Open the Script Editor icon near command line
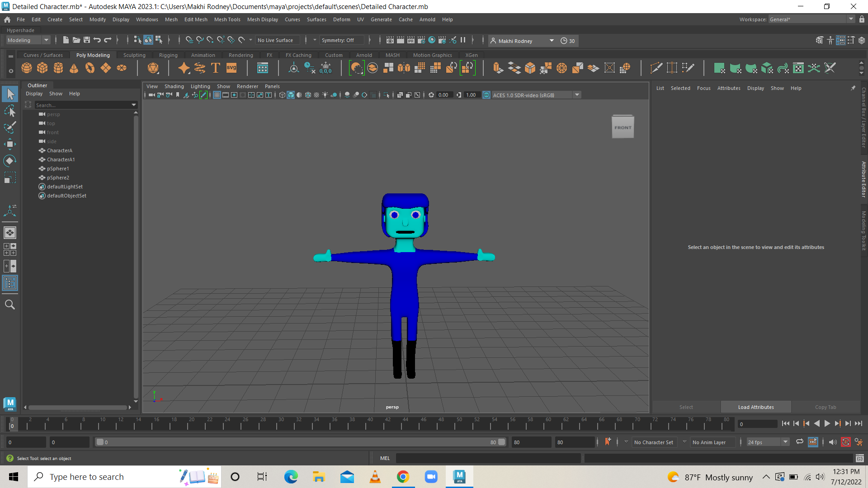868x488 pixels. tap(859, 458)
